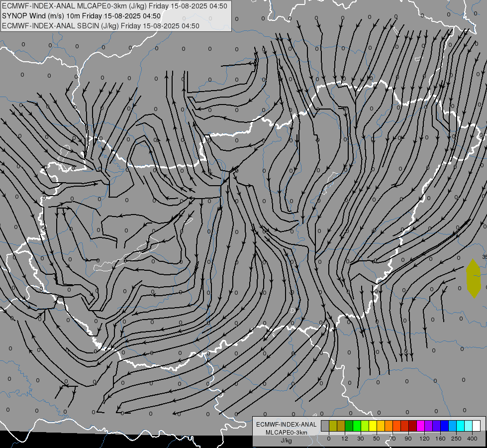Click the legend value label 400

pyautogui.click(x=472, y=439)
